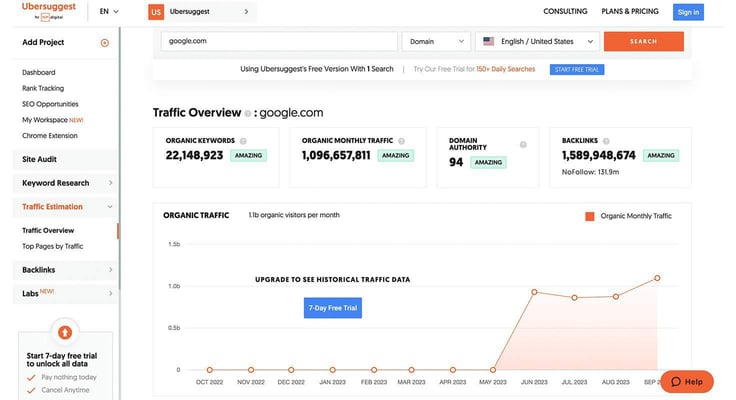Click the 150+ Daily Searches link
Screen dimensions: 736x400
pos(506,69)
